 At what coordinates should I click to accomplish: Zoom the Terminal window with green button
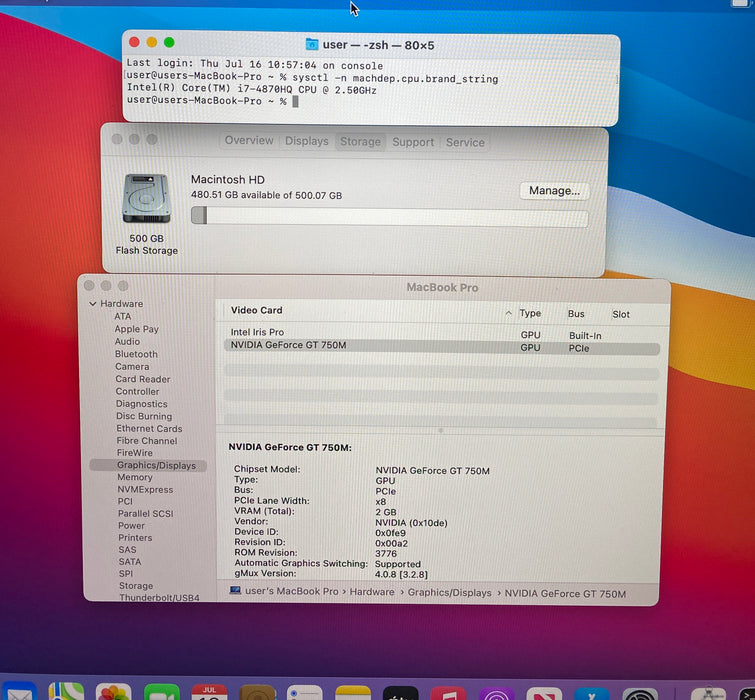pyautogui.click(x=169, y=42)
